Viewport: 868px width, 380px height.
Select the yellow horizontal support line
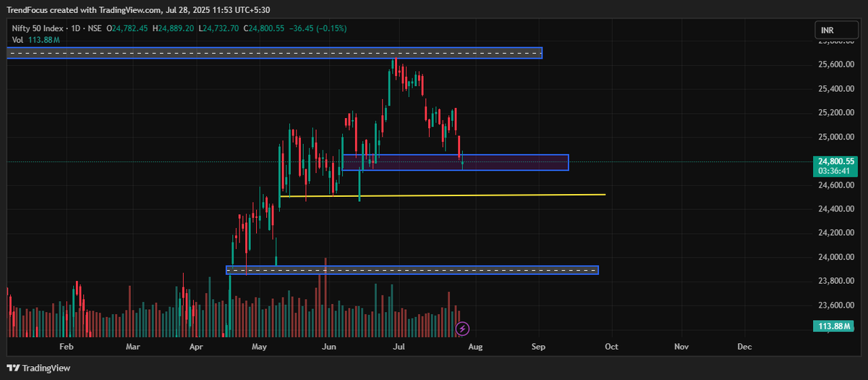(442, 195)
